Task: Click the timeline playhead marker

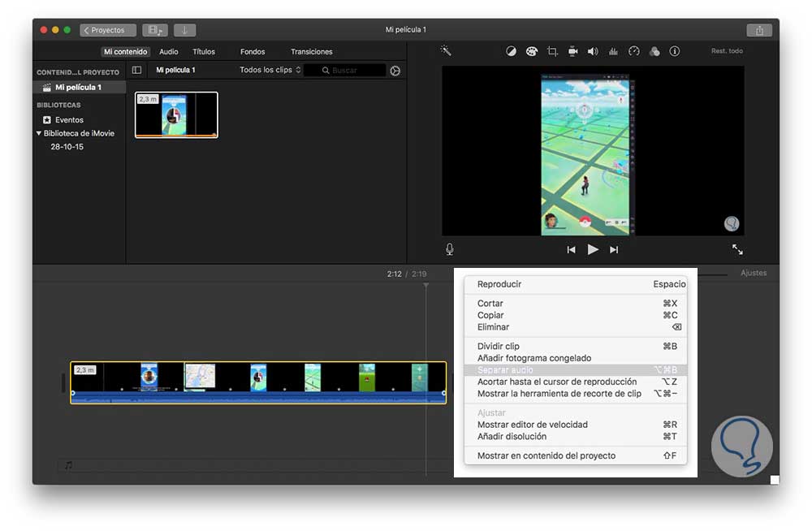Action: pos(425,285)
